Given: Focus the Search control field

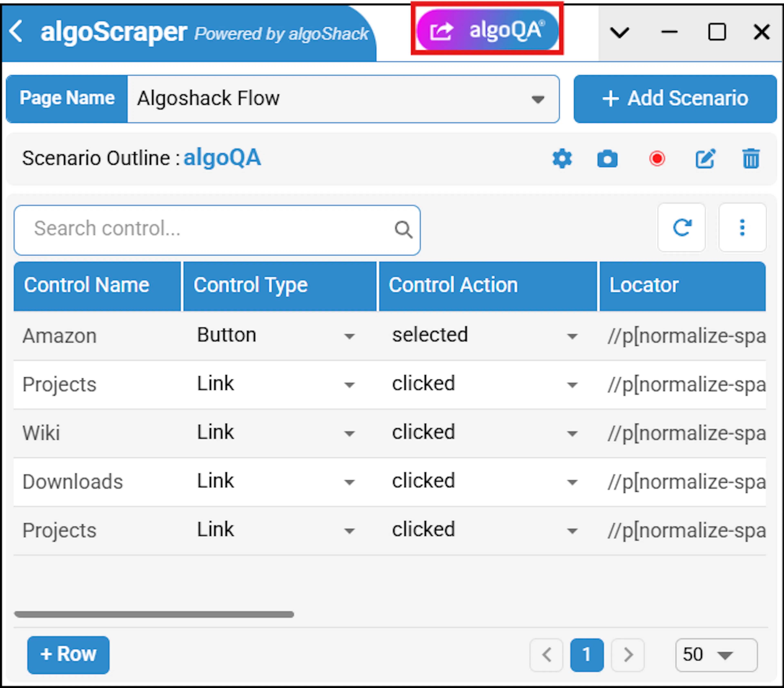Looking at the screenshot, I should point(217,230).
